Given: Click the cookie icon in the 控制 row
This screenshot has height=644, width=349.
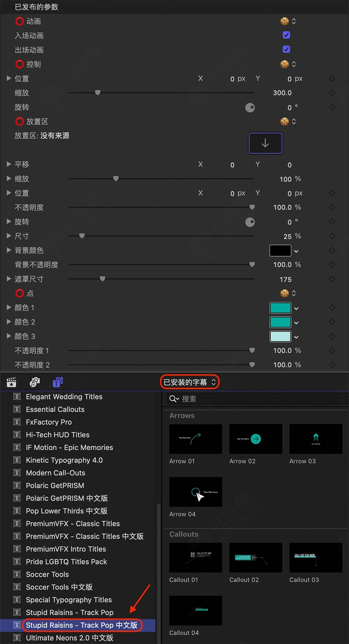Looking at the screenshot, I should [284, 64].
